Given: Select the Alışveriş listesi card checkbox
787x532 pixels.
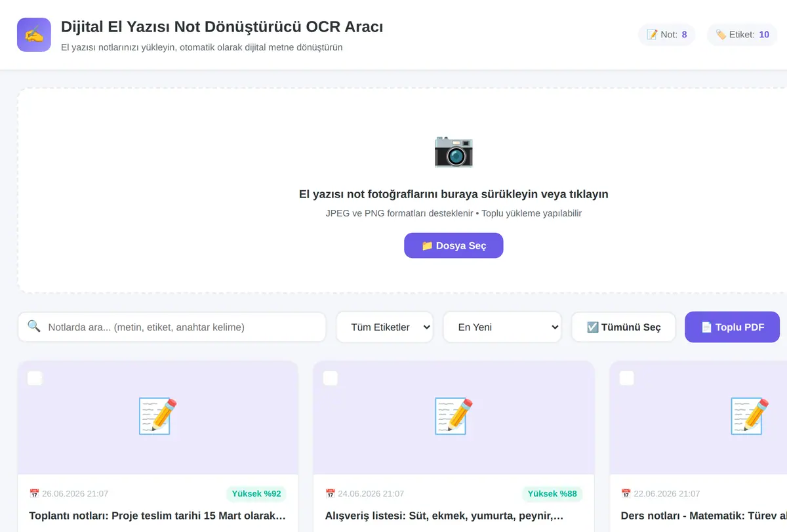Looking at the screenshot, I should tap(331, 378).
